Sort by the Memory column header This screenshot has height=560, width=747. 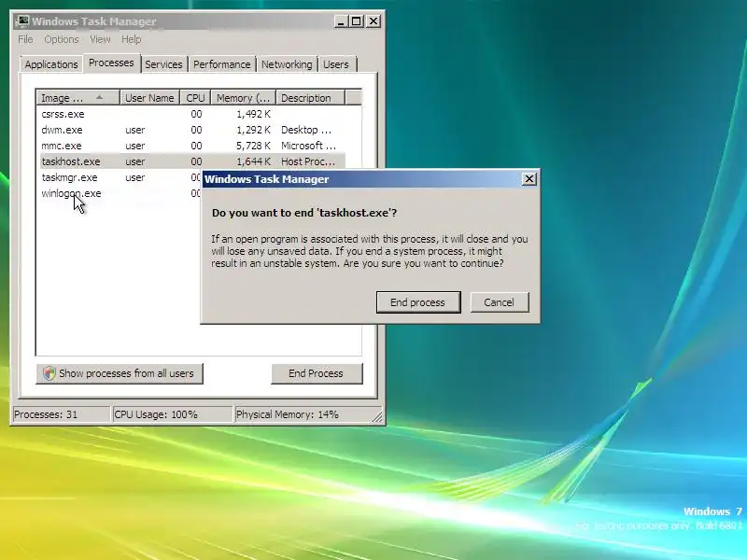[x=243, y=98]
